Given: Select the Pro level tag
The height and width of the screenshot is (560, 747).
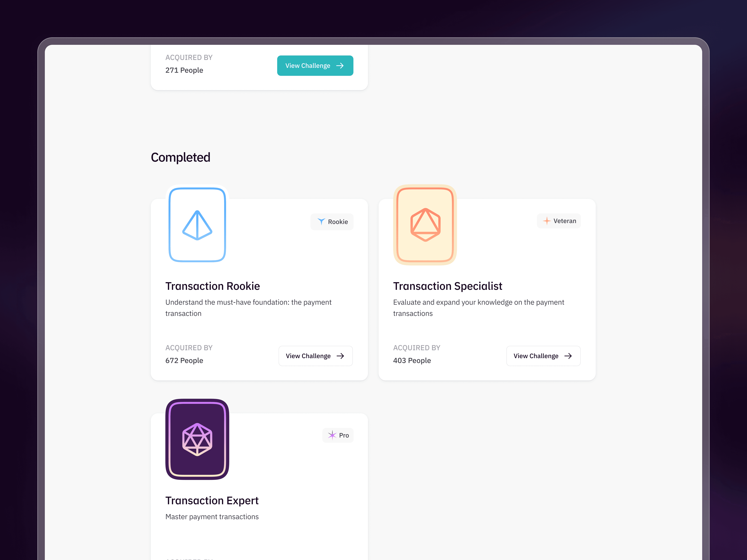Looking at the screenshot, I should click(338, 435).
